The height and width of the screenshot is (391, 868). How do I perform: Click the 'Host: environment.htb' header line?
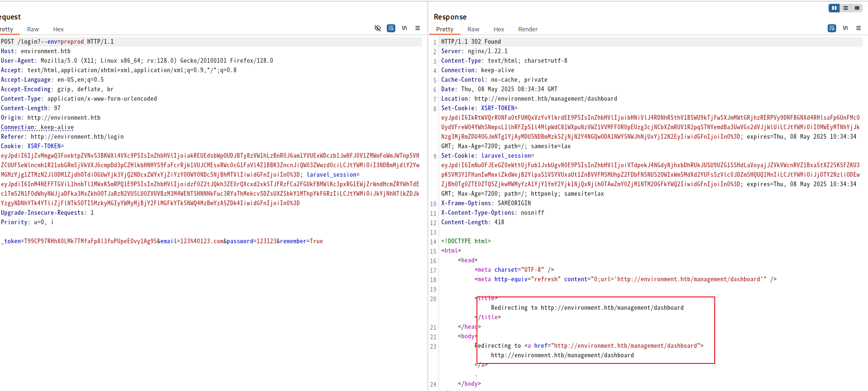(36, 51)
